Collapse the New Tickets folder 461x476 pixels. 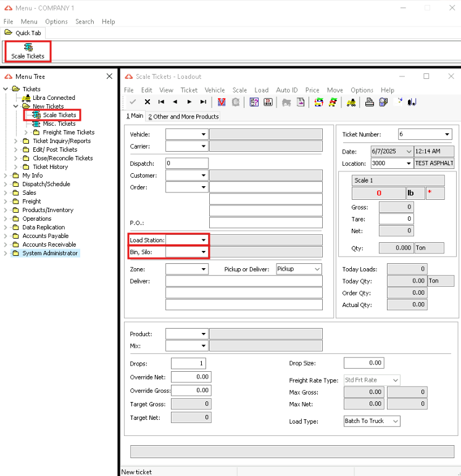point(16,106)
